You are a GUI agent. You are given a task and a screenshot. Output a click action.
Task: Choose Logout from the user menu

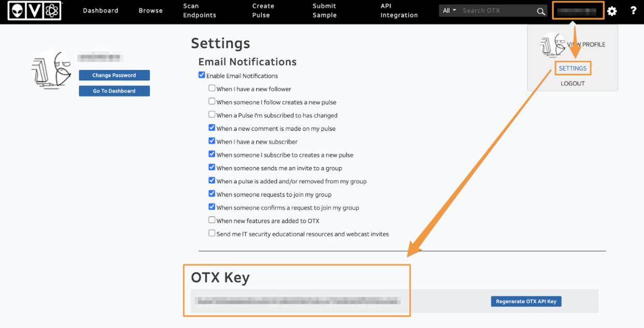572,84
